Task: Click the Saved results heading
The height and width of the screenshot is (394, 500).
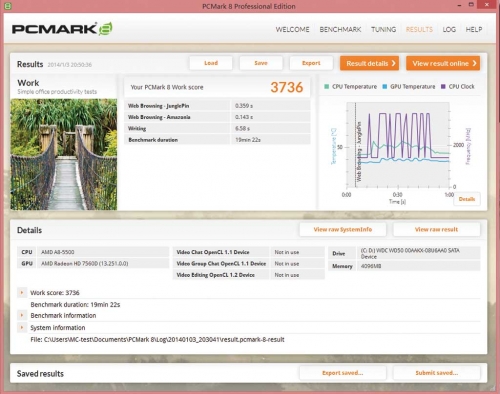Action: 40,374
